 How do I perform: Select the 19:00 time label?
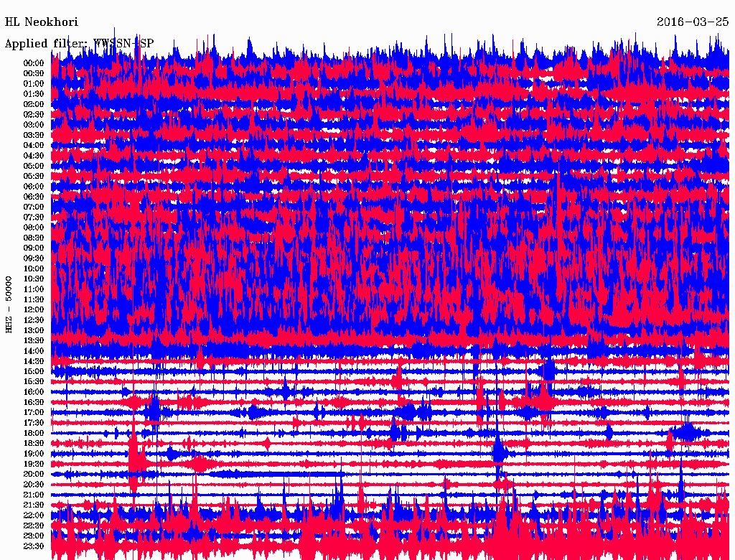point(34,454)
